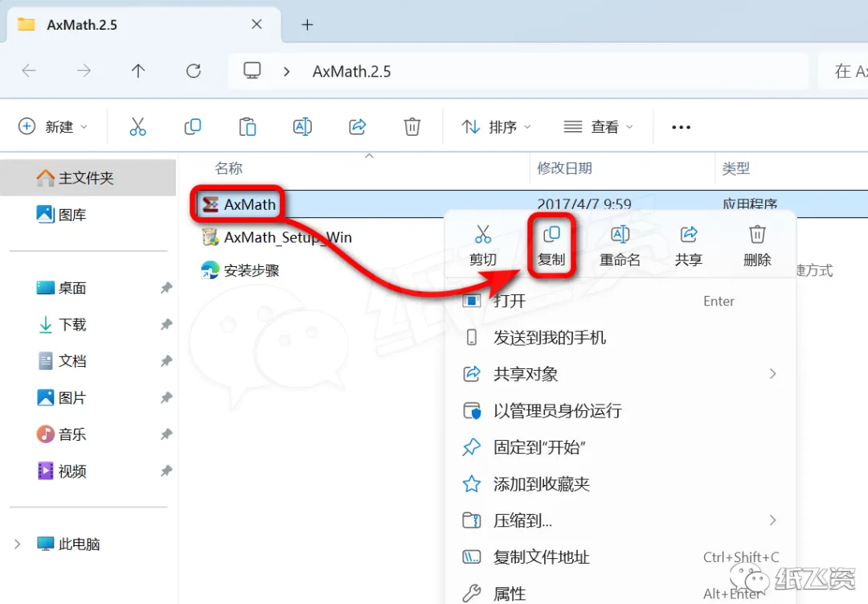The height and width of the screenshot is (604, 868).
Task: Close the AxMath.2.5 tab
Action: (256, 24)
